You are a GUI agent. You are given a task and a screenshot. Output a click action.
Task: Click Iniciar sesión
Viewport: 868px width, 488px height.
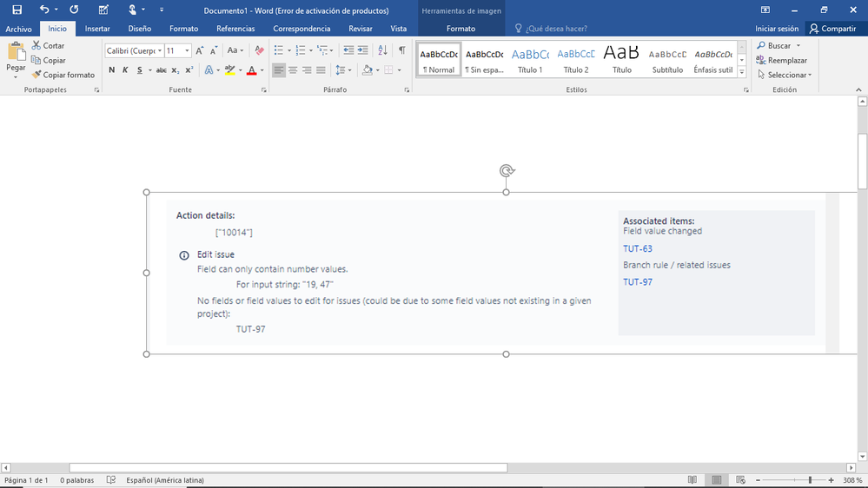[x=777, y=29]
